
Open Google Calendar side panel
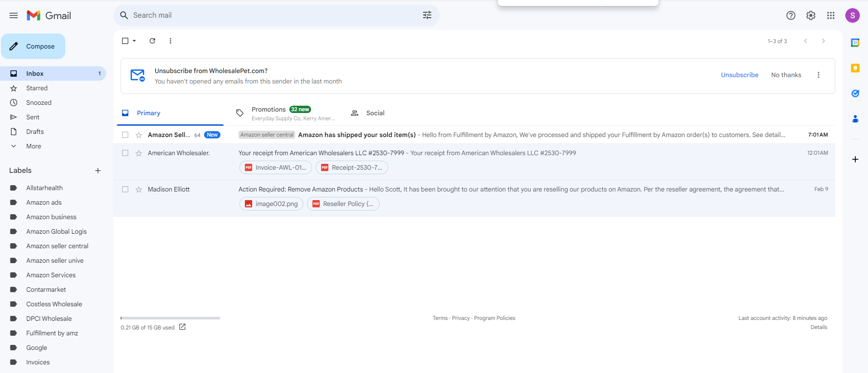tap(855, 43)
